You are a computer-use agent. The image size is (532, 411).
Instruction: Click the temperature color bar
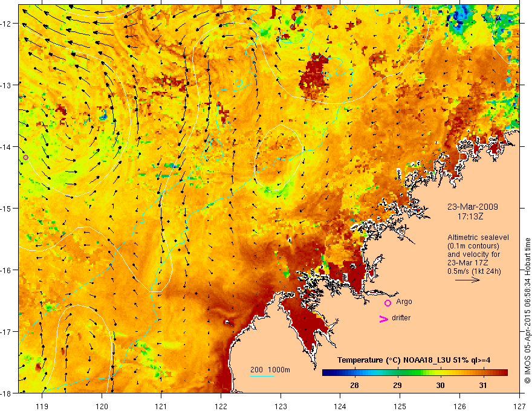pos(415,373)
